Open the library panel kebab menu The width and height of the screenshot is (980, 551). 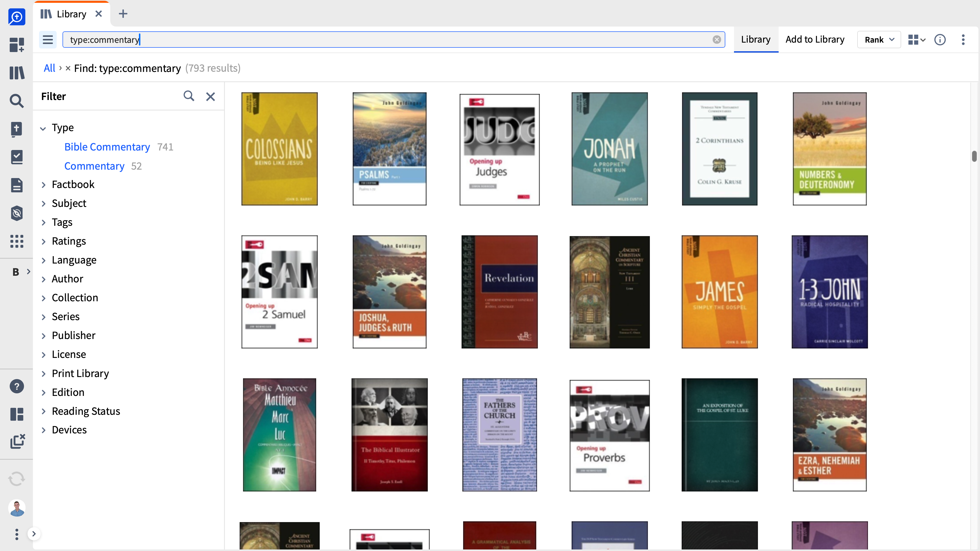[963, 40]
